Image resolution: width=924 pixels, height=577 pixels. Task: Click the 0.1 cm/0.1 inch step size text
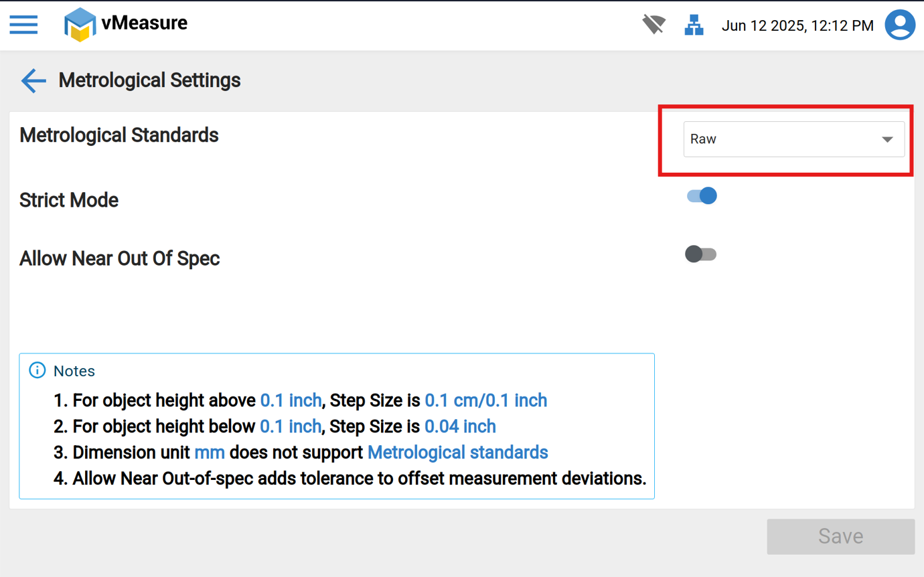click(x=485, y=400)
